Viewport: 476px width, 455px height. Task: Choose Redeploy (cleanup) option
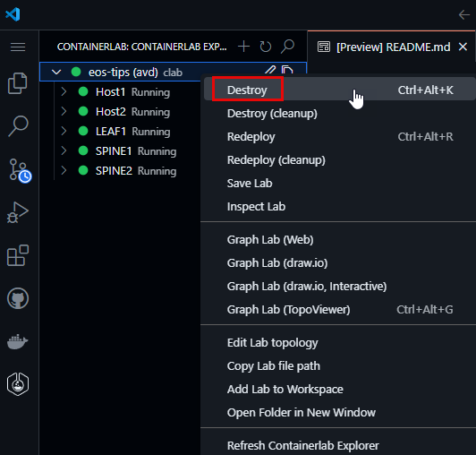coord(339,159)
